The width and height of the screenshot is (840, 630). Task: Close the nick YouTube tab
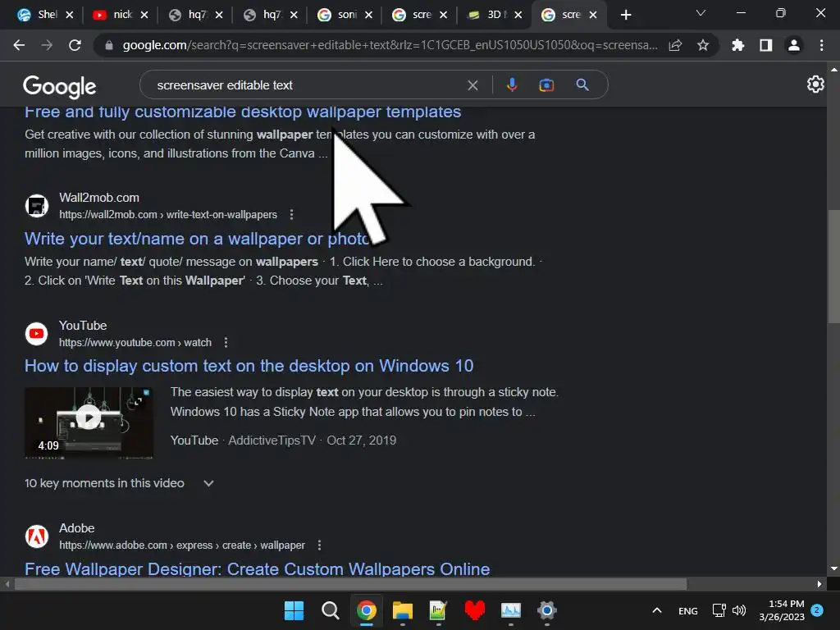pyautogui.click(x=144, y=15)
